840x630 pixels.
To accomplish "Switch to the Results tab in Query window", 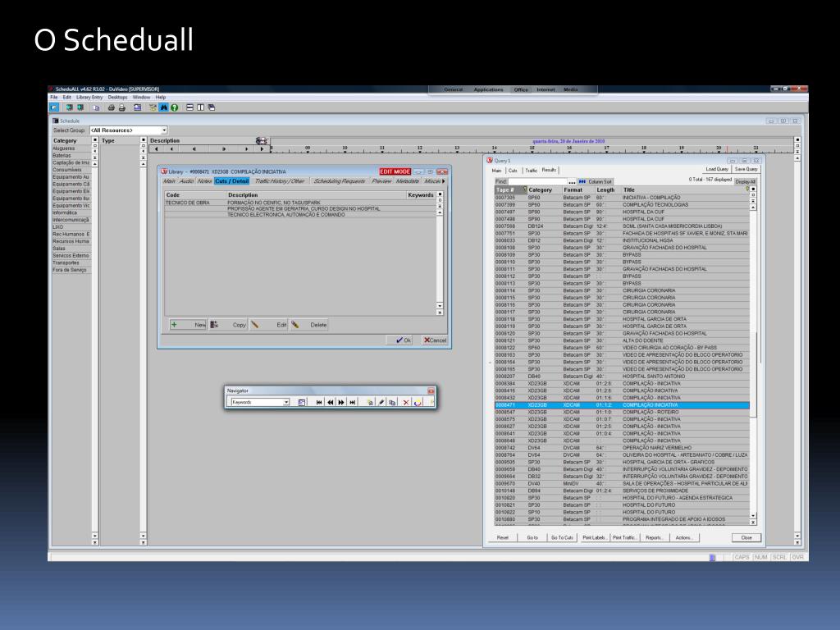I will click(x=549, y=170).
